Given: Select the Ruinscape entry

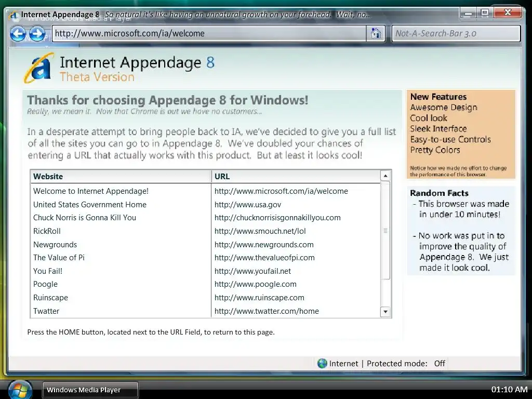Looking at the screenshot, I should 206,298.
